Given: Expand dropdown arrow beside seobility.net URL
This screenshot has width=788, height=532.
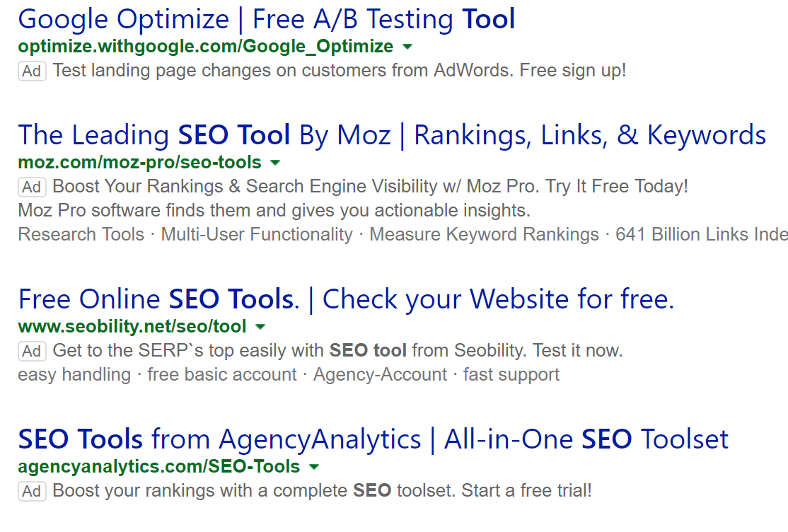Looking at the screenshot, I should pos(260,327).
